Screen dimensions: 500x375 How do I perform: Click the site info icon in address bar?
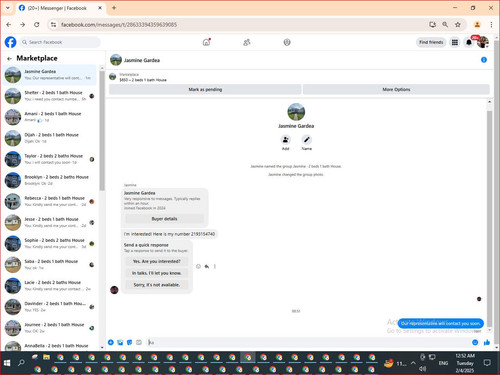[x=53, y=25]
